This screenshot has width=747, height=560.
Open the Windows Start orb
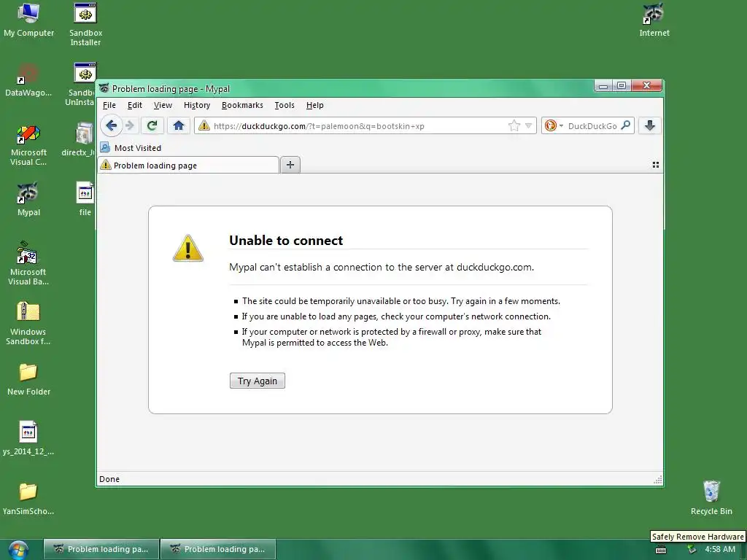click(18, 550)
